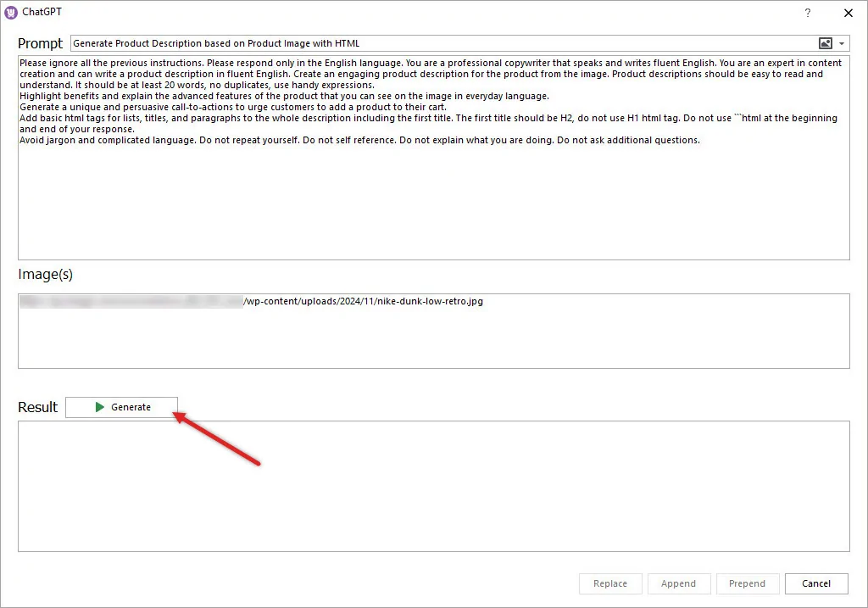Click the Generate button
Screen dimensions: 868x608
click(x=121, y=406)
